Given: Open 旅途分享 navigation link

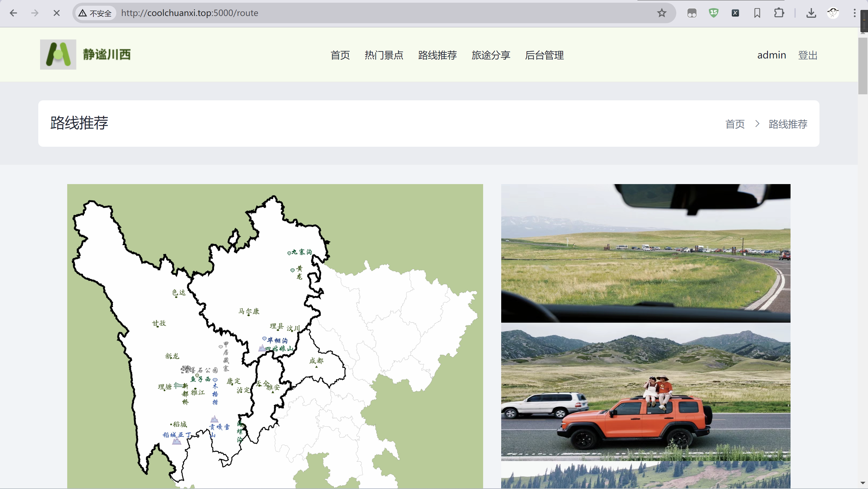Looking at the screenshot, I should (x=491, y=55).
